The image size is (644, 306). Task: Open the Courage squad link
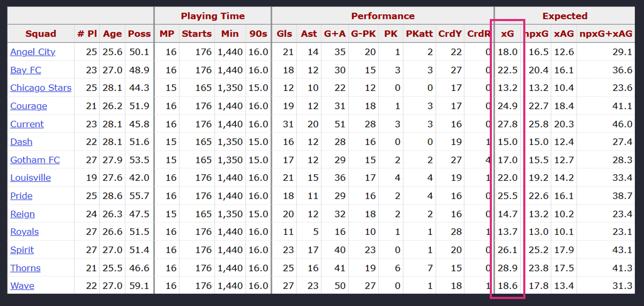[29, 106]
